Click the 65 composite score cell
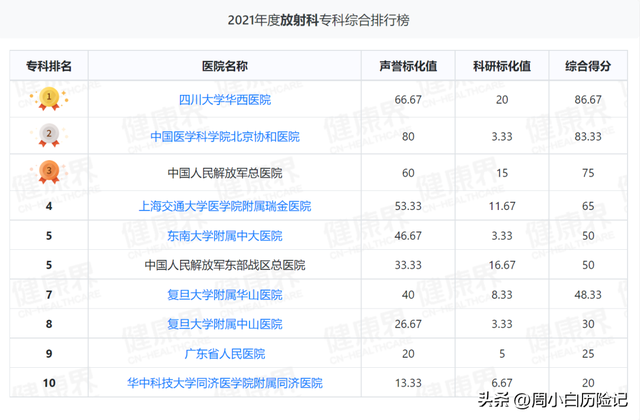 click(588, 206)
